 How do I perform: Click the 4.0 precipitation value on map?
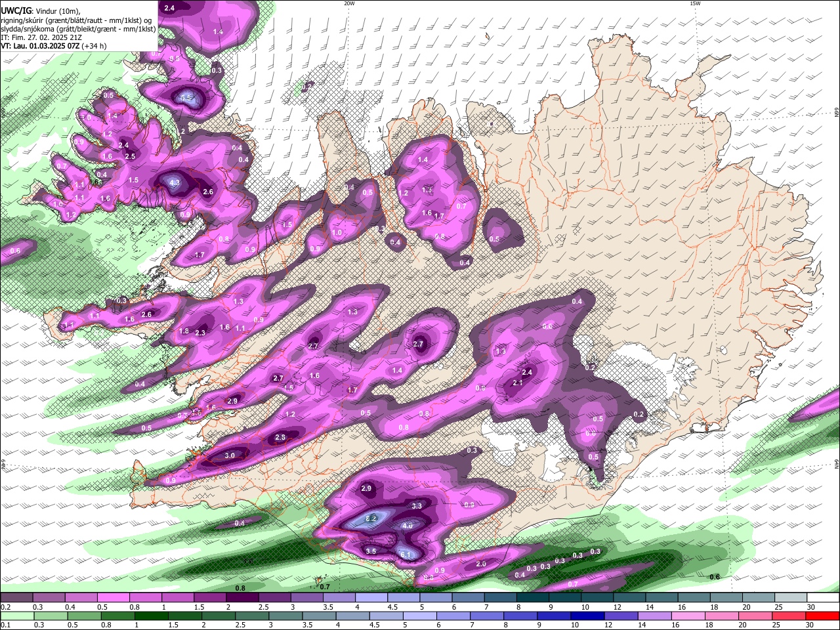click(407, 526)
